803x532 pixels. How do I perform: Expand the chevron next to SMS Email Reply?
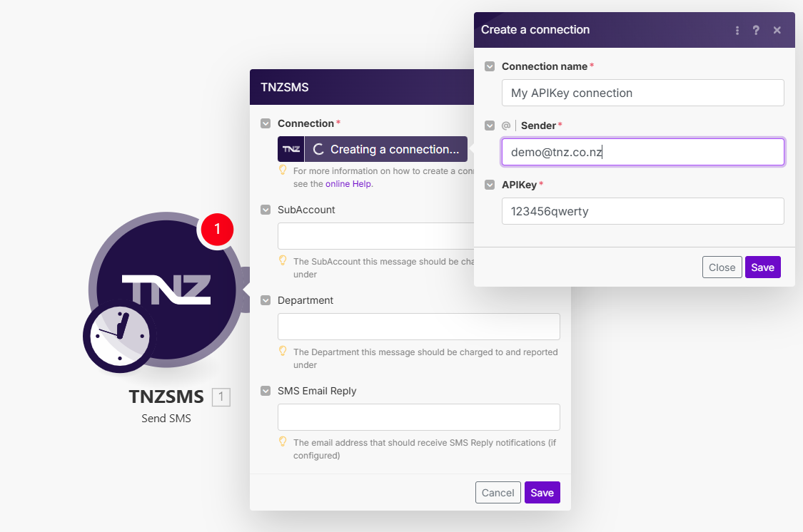[x=266, y=391]
